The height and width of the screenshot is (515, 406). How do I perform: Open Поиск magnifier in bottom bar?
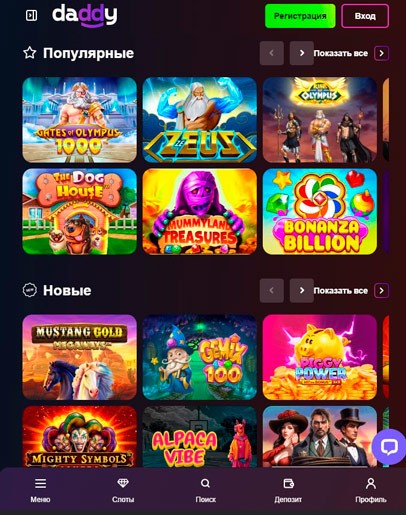(x=206, y=483)
